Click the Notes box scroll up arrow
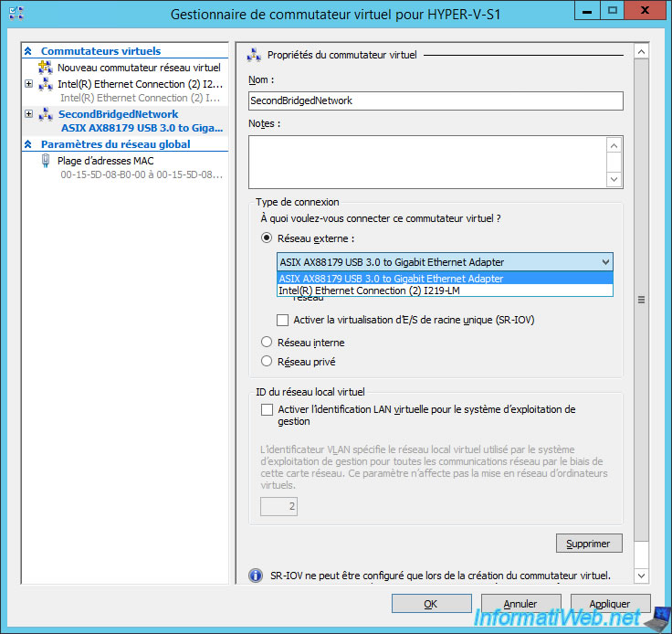Image resolution: width=672 pixels, height=634 pixels. 614,146
